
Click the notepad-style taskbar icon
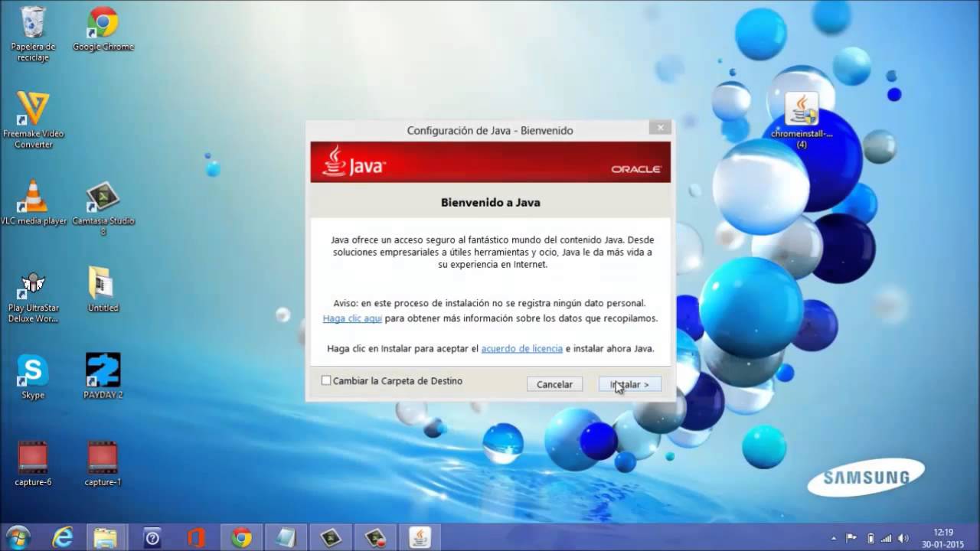coord(286,537)
